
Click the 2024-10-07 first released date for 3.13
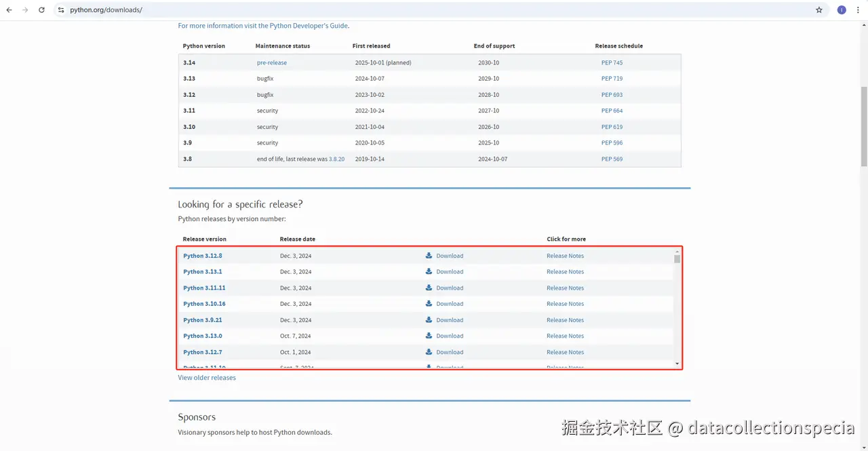point(370,79)
